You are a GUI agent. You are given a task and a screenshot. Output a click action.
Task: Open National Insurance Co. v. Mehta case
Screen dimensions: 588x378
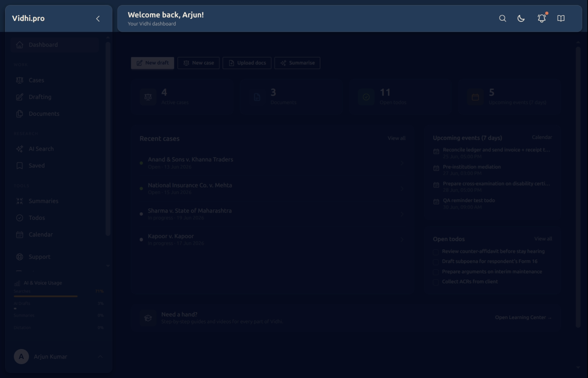pyautogui.click(x=272, y=189)
